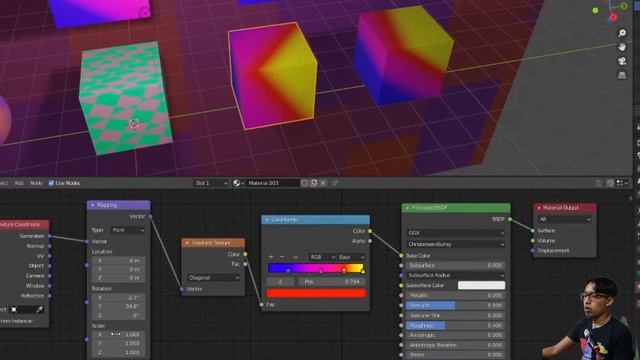Click the Mapping Vector output socket
Screen dimensions: 640x360
click(150, 216)
